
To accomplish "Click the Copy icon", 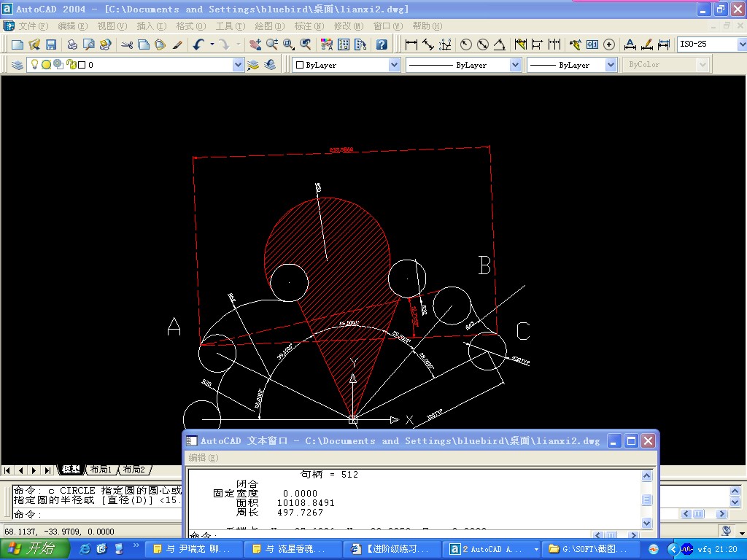I will click(x=144, y=44).
